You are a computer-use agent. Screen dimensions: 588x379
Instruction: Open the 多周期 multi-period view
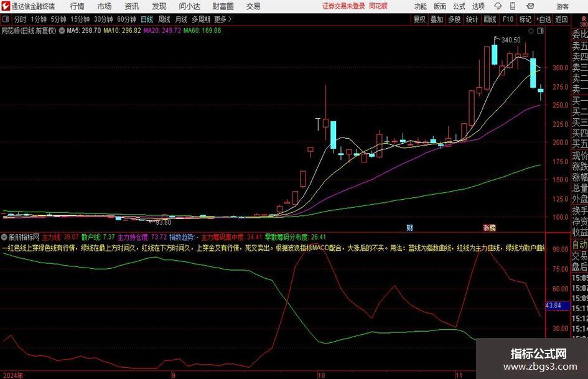[201, 19]
